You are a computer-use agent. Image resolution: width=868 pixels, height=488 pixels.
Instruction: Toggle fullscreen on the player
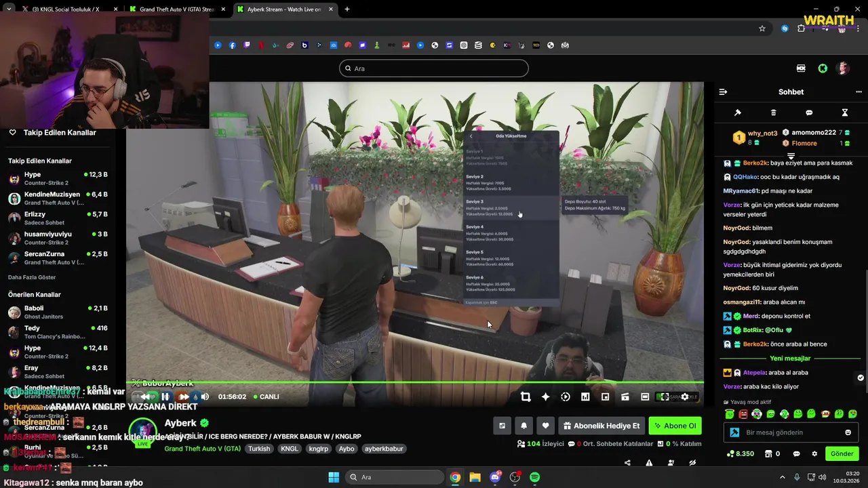click(665, 396)
